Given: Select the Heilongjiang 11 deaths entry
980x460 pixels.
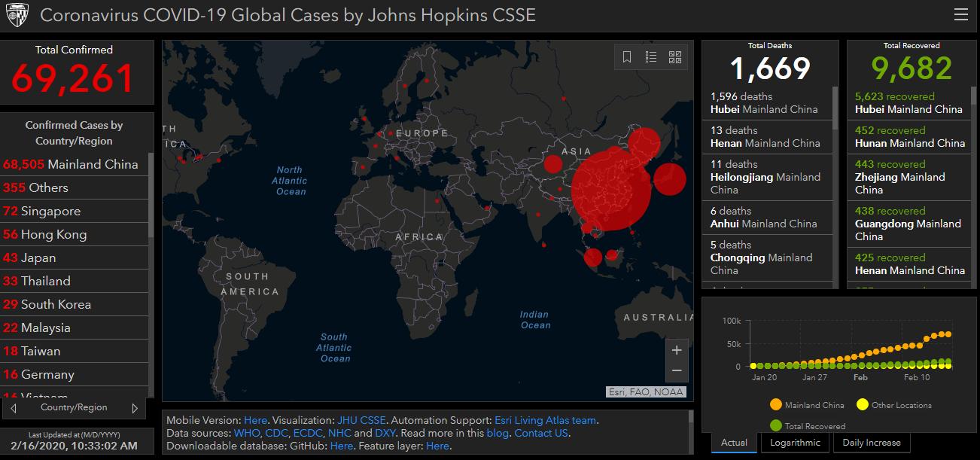Looking at the screenshot, I should click(x=768, y=177).
